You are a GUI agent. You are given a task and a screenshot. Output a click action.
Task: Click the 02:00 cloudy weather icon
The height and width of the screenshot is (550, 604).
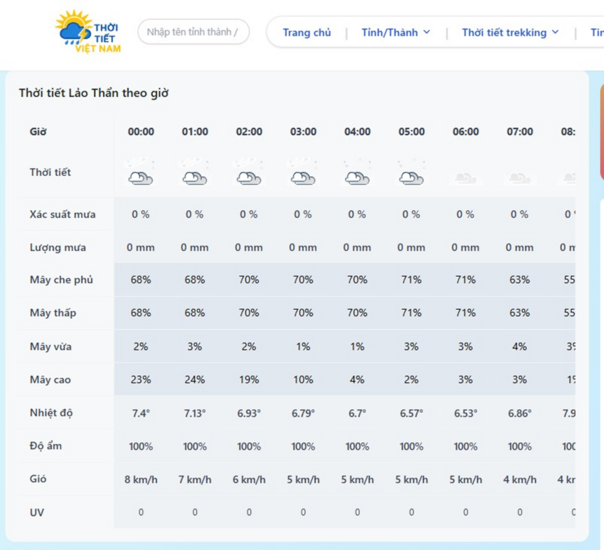coord(249,177)
